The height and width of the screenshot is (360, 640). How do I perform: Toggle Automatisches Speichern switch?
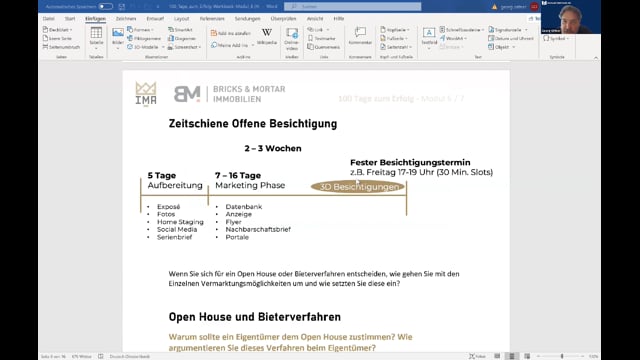tap(106, 7)
